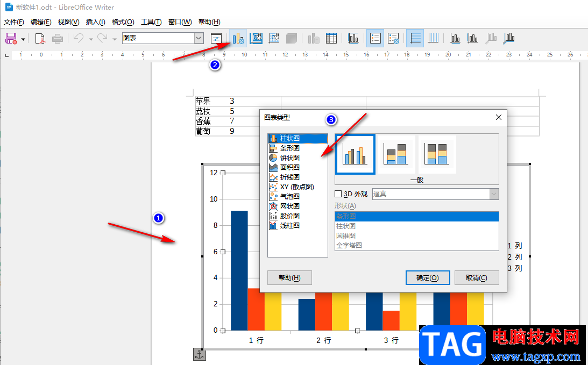This screenshot has width=588, height=365.
Task: Click the Chart Wall format icon
Action: coord(274,38)
